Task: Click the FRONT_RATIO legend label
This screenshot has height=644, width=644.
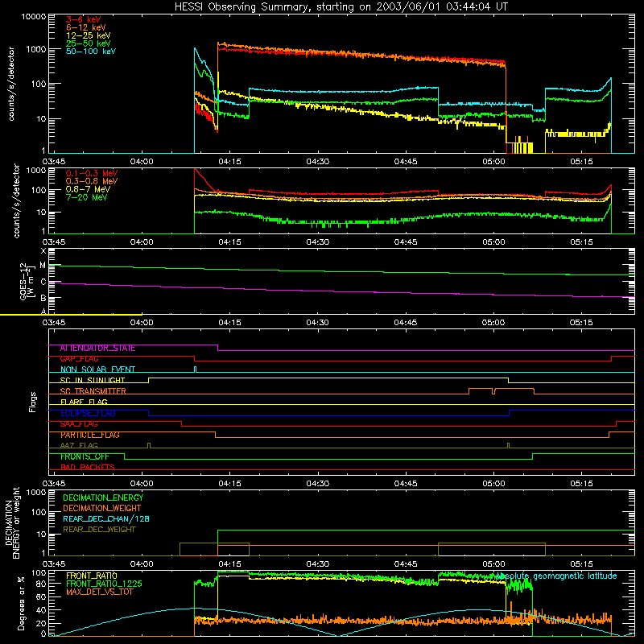Action: 92,576
